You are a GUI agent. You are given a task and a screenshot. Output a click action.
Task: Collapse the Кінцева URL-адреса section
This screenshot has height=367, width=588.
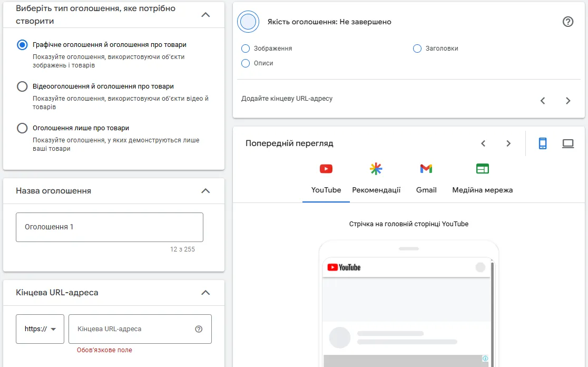click(x=205, y=292)
